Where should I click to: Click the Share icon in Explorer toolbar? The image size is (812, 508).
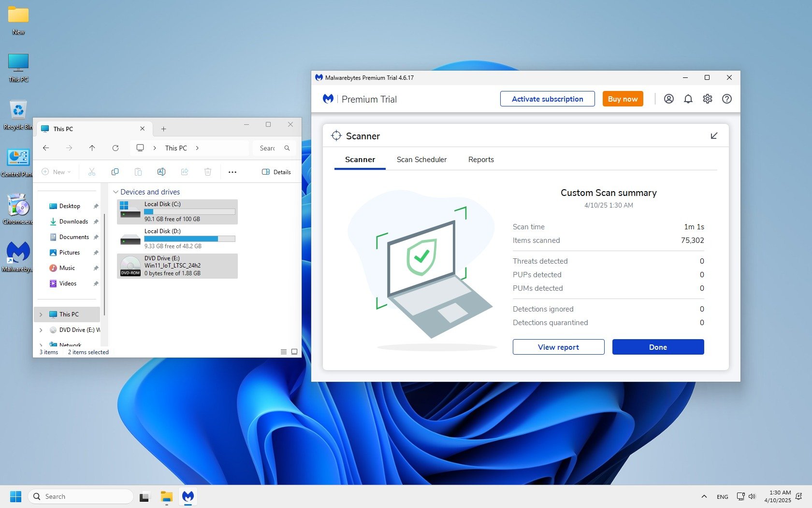[185, 172]
